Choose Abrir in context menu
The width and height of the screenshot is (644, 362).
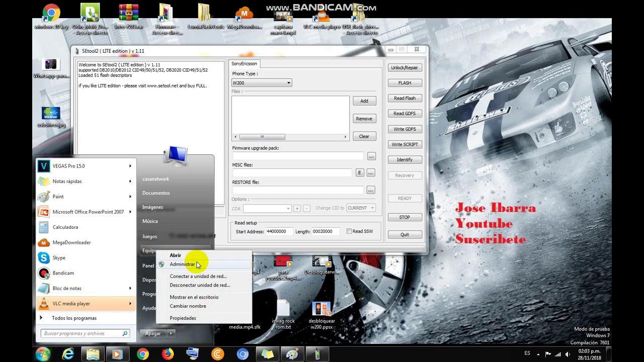203,255
